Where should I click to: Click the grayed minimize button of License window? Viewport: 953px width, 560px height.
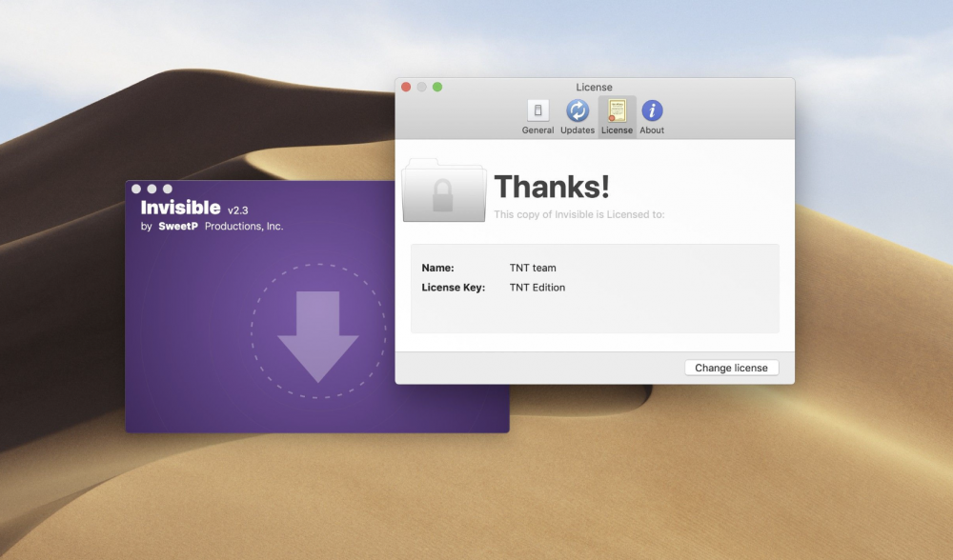point(421,87)
